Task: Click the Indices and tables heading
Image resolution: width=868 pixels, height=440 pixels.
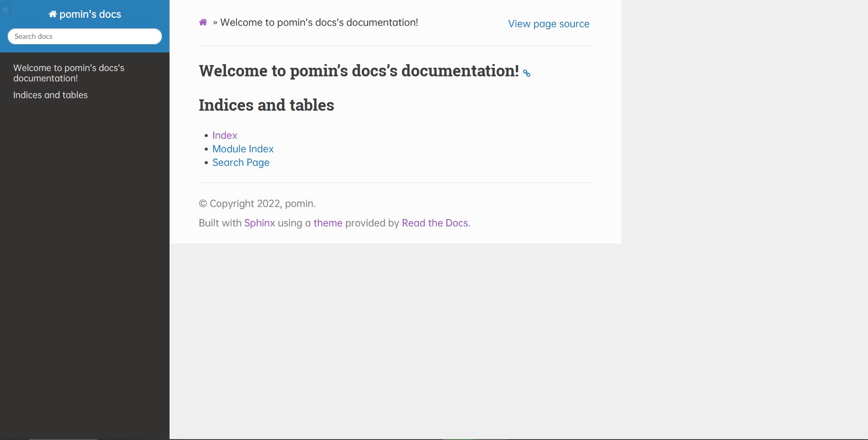Action: [266, 105]
